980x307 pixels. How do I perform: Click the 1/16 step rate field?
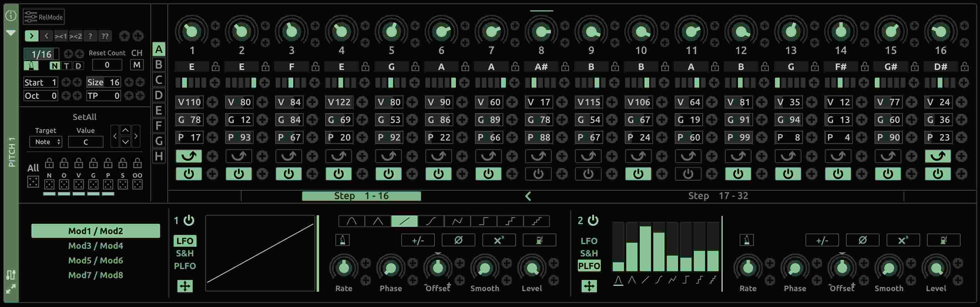click(x=41, y=54)
